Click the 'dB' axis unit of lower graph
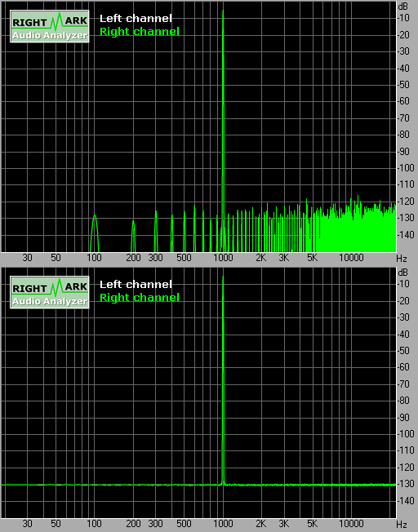The height and width of the screenshot is (532, 418). (x=402, y=273)
